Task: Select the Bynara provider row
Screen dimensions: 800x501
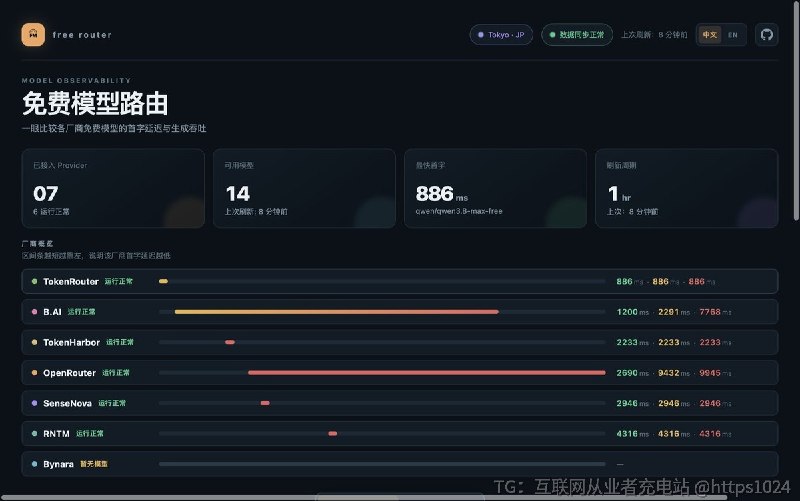Action: click(400, 464)
